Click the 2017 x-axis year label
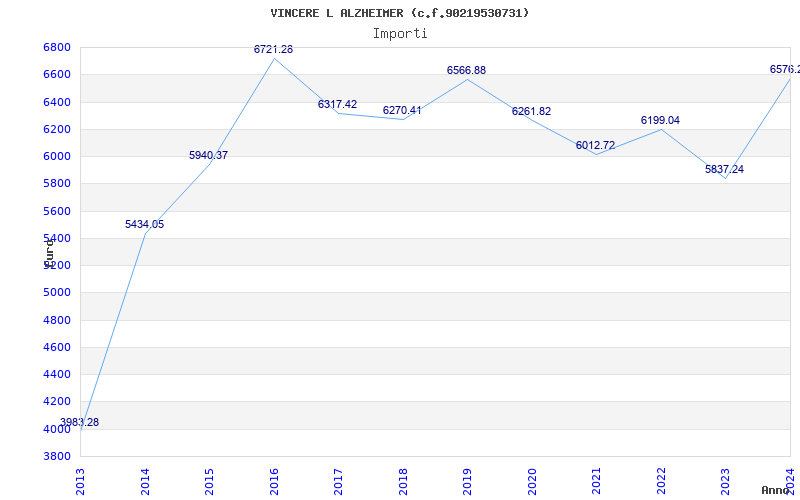The height and width of the screenshot is (500, 800). coord(338,482)
